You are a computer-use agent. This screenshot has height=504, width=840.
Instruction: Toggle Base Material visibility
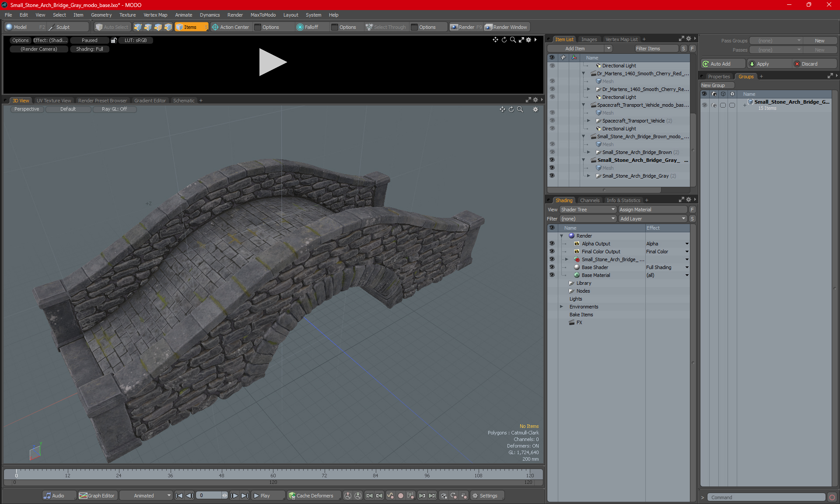552,275
